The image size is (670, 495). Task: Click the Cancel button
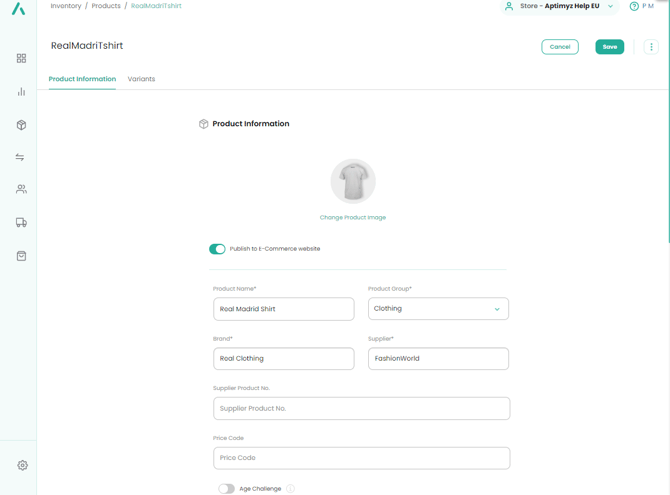(559, 47)
